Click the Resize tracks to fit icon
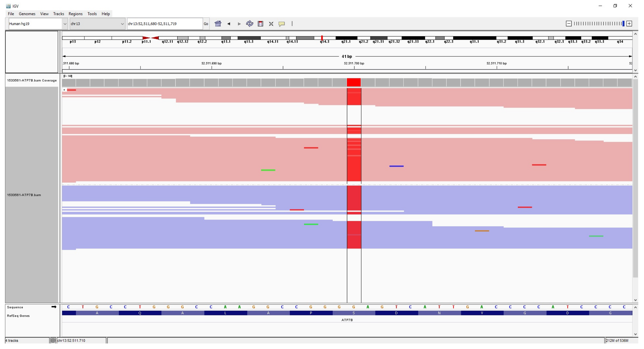This screenshot has width=644, height=349. click(271, 24)
